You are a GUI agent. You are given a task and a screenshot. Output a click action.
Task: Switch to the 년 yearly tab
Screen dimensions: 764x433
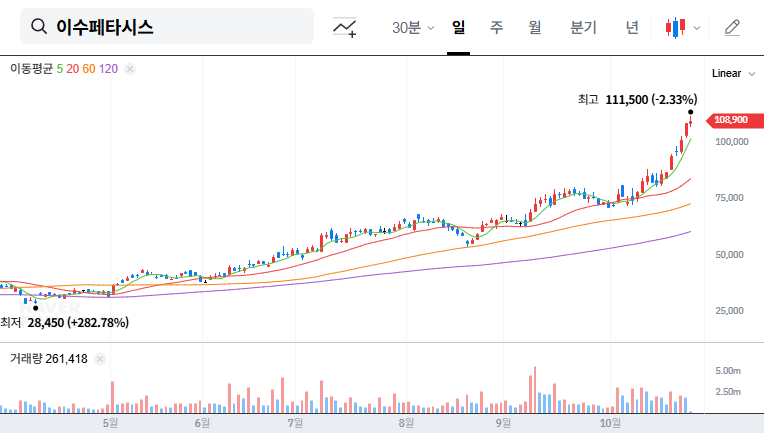tap(632, 27)
